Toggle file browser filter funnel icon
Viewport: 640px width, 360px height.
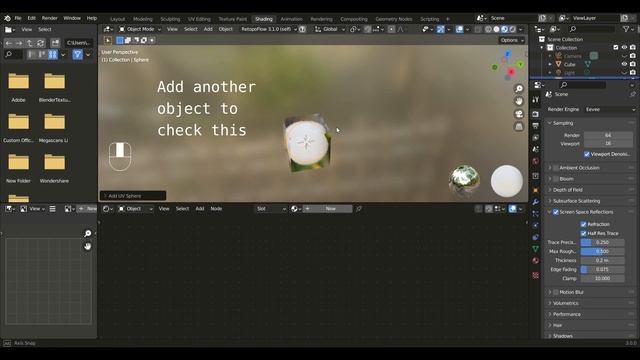(78, 54)
